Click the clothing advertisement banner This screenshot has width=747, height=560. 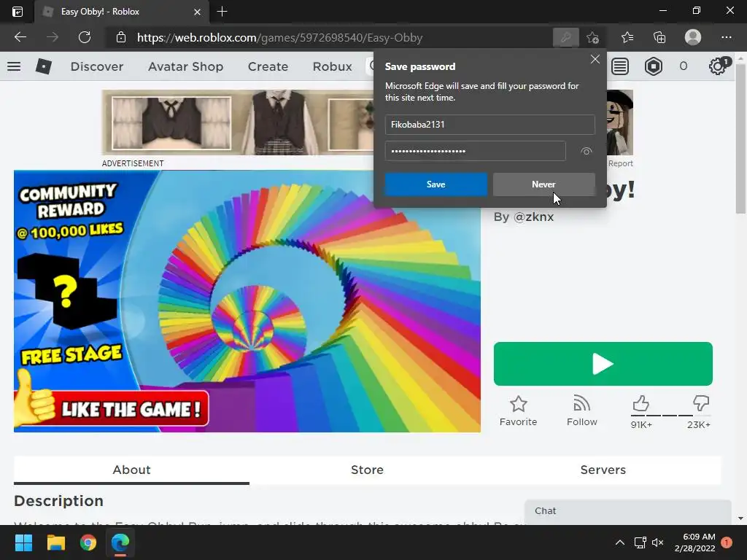tap(239, 122)
